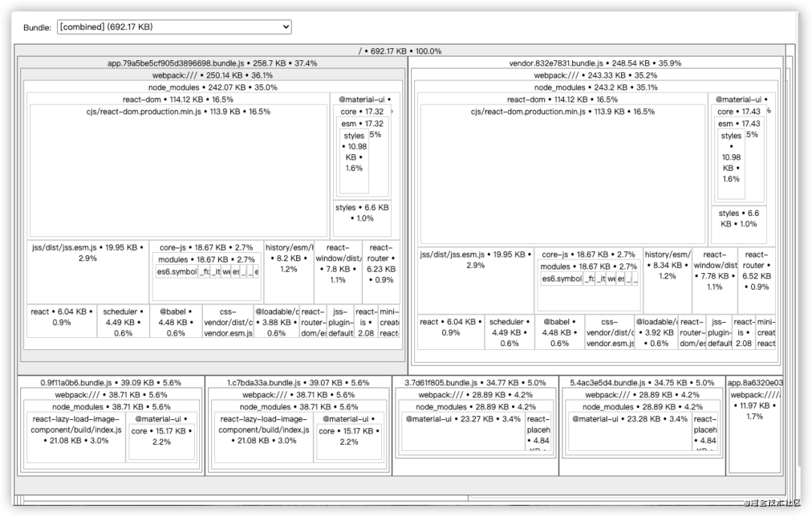
Task: Select @babel 4.48 KB in app bundle
Action: point(176,321)
